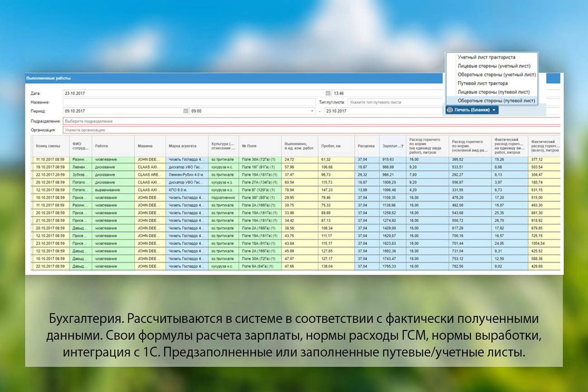Click sort arrow on Зарплата column header
Screen dimensions: 588x392
402,146
